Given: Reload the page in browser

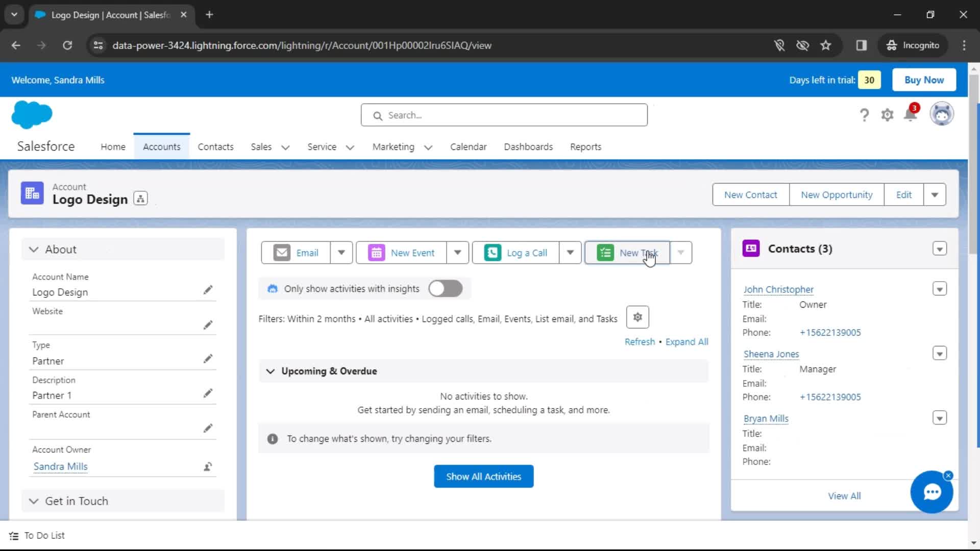Looking at the screenshot, I should tap(67, 45).
